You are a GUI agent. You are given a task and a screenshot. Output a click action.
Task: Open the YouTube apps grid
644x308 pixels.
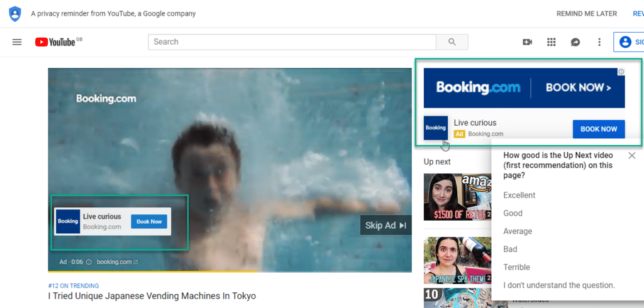pos(551,42)
